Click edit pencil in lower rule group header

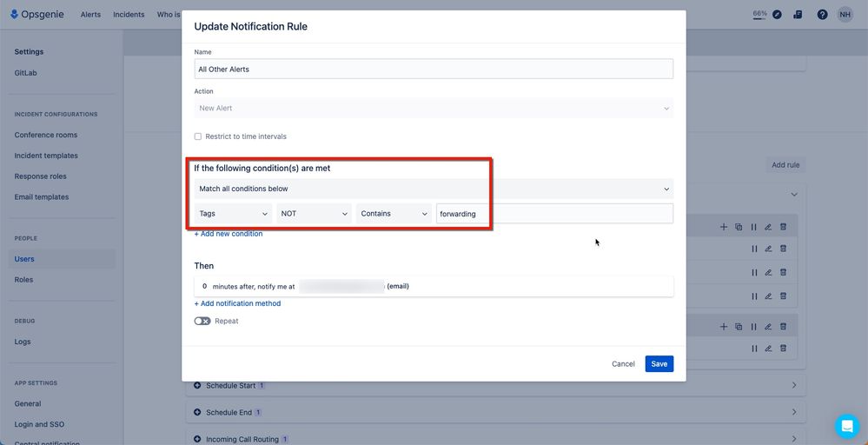[x=768, y=327]
